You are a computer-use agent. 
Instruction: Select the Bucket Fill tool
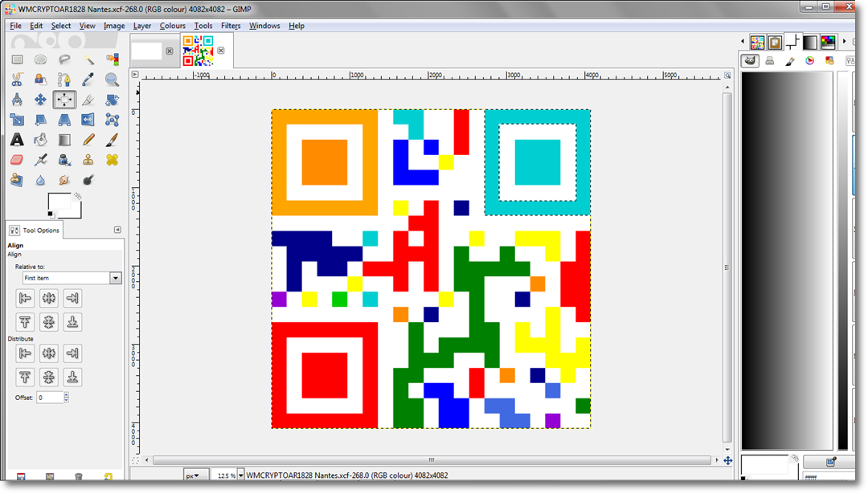point(40,140)
